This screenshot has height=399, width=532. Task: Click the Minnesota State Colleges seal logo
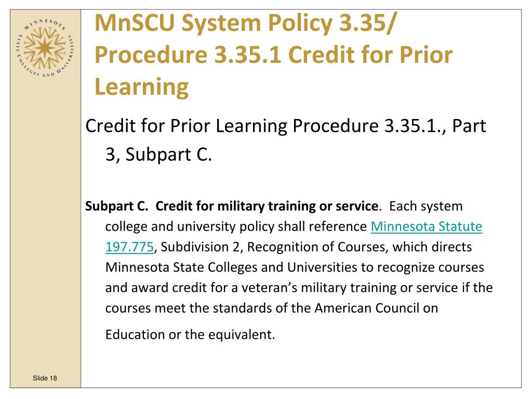coord(45,47)
